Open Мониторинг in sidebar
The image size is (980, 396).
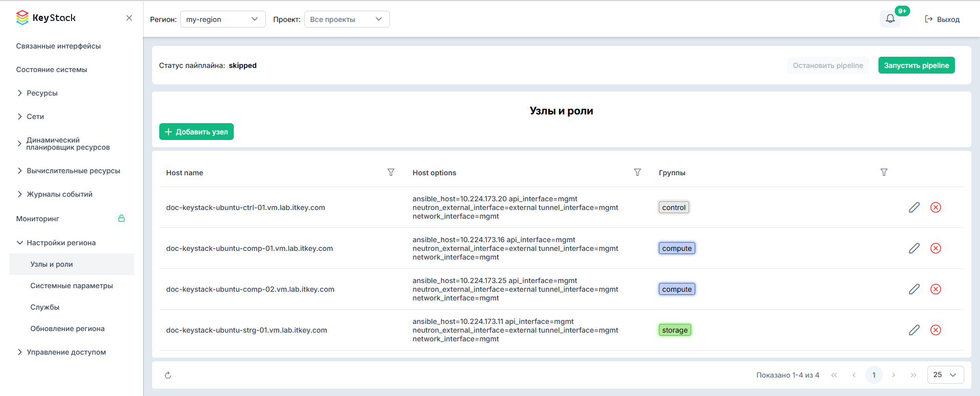[x=38, y=219]
